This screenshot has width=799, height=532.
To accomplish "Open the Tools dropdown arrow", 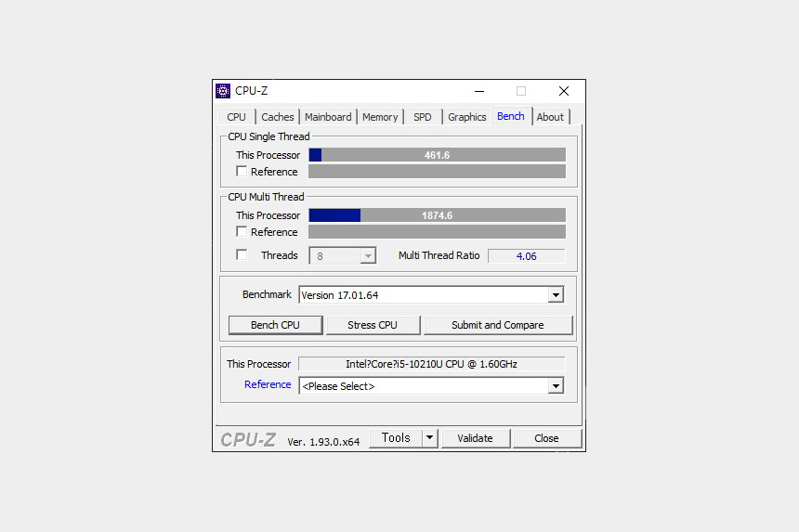I will coord(429,438).
